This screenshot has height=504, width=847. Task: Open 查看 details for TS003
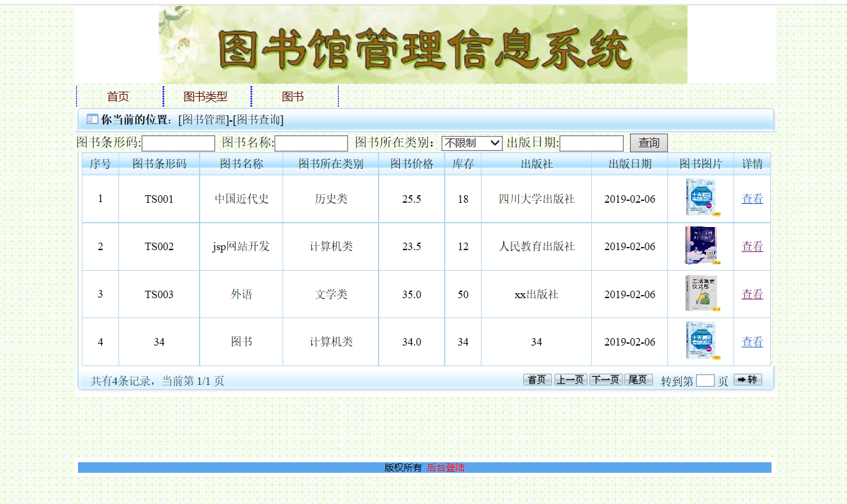tap(752, 294)
